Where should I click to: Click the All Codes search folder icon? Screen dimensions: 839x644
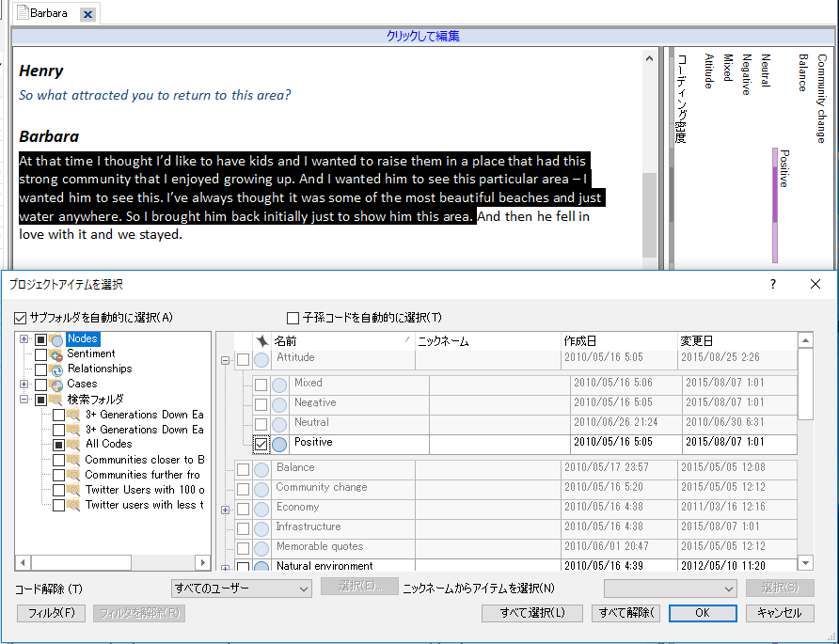click(74, 444)
